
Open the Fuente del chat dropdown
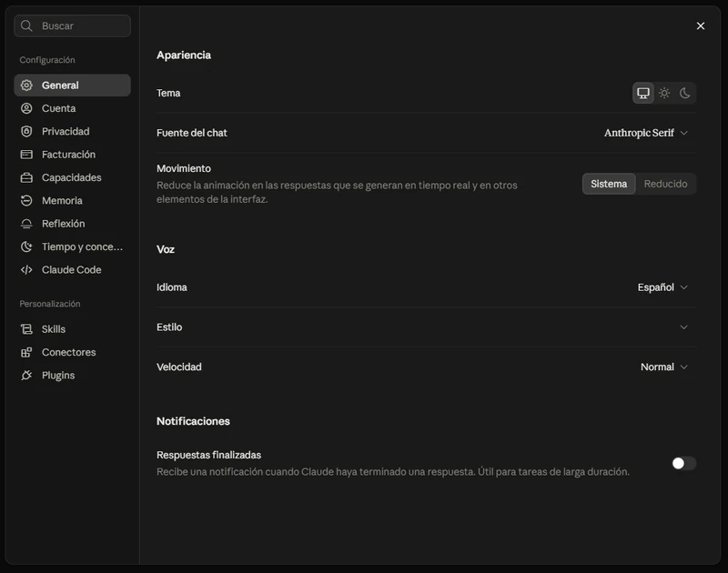[645, 133]
